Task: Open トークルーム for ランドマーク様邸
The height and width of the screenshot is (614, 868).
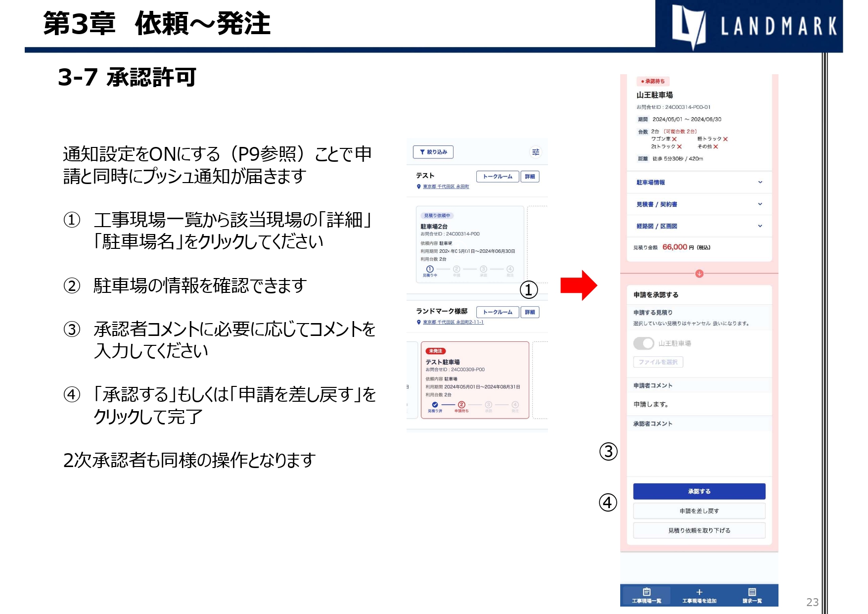Action: [498, 312]
